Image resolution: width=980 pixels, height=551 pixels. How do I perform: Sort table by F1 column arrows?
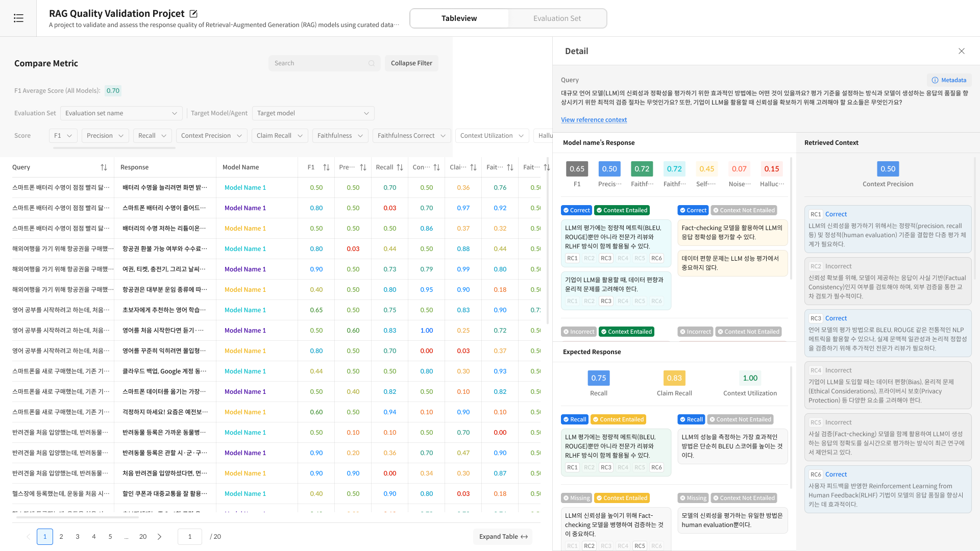(326, 167)
